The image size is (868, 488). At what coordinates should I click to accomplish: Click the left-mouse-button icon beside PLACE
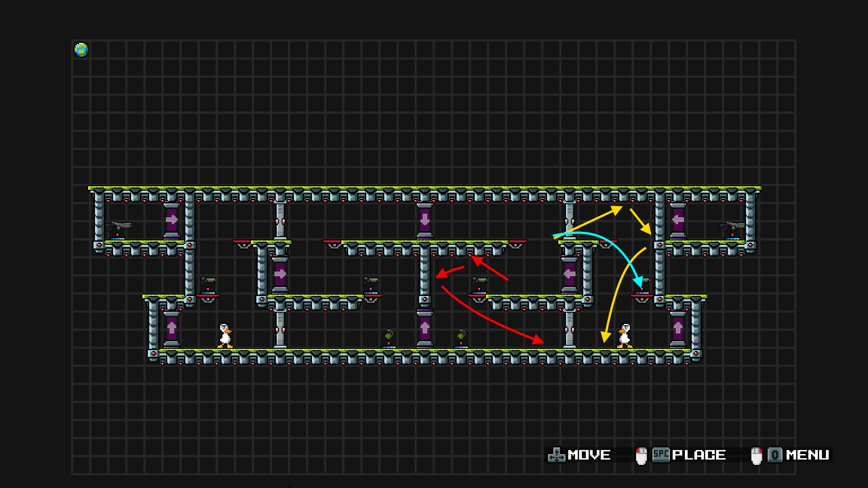(x=641, y=455)
